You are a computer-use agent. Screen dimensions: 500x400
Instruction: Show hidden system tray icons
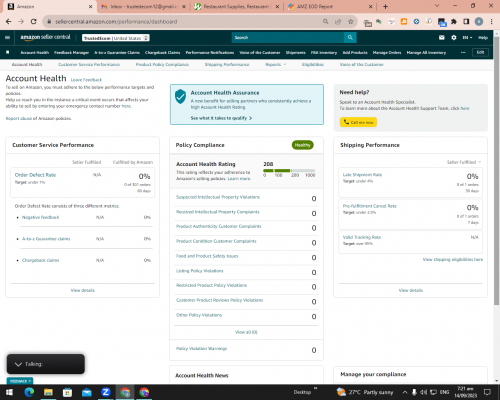click(405, 392)
